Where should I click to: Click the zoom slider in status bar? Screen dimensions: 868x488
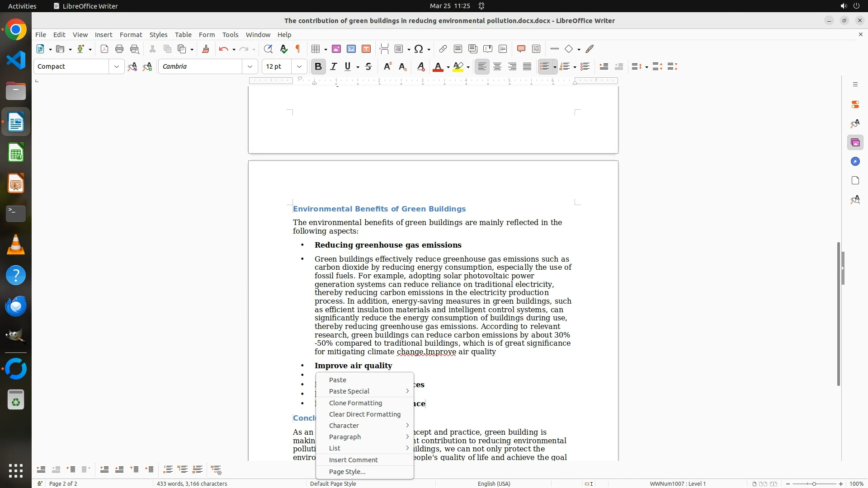point(814,483)
